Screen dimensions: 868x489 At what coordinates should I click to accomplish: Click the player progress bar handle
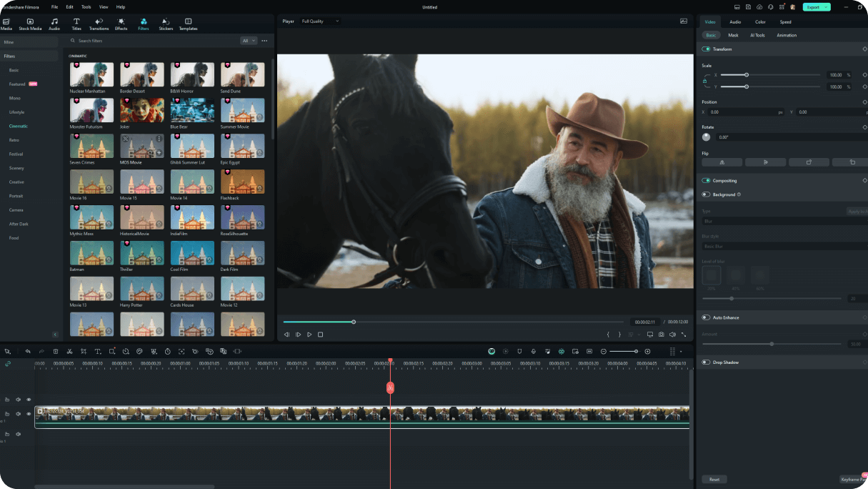(354, 322)
